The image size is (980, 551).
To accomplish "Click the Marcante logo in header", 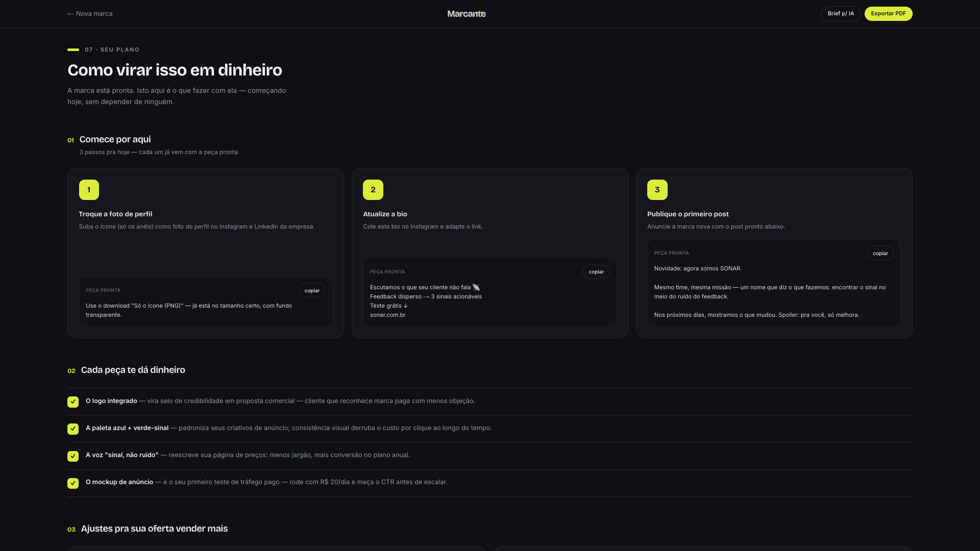I will pyautogui.click(x=467, y=14).
